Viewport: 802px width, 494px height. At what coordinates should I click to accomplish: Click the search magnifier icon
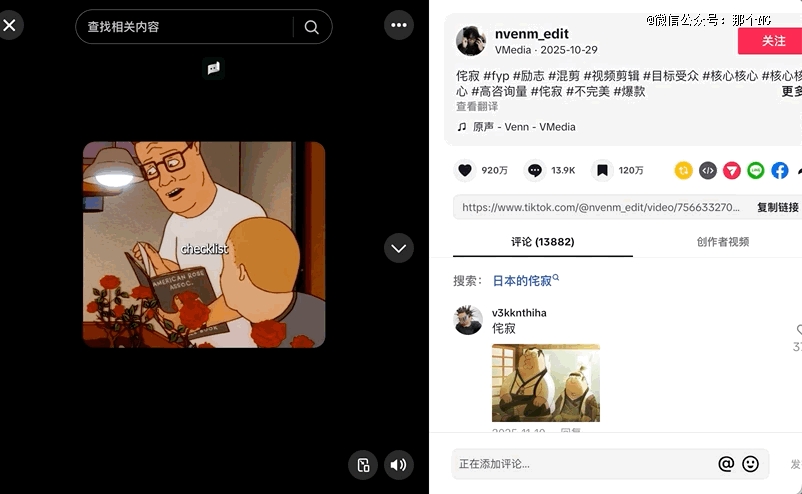click(x=311, y=27)
